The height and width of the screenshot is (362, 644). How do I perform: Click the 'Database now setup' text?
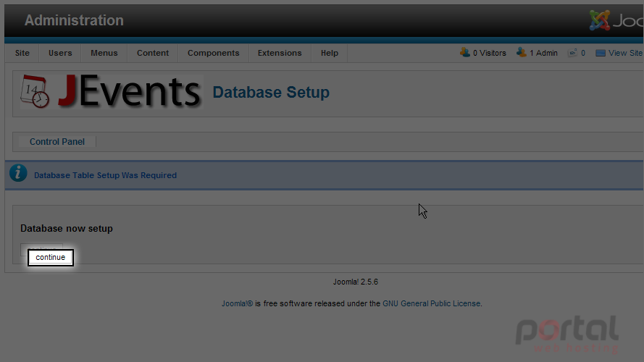[x=67, y=229]
